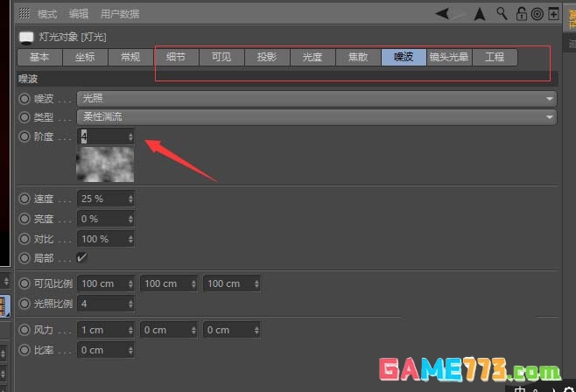Open the 用户数据 menu

(x=120, y=14)
